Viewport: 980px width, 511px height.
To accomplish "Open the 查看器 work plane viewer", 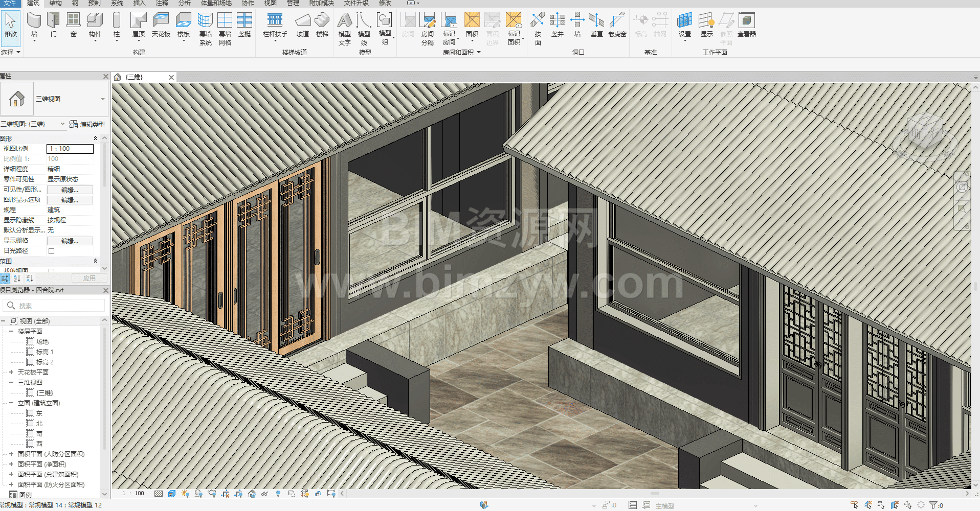I will [x=746, y=25].
